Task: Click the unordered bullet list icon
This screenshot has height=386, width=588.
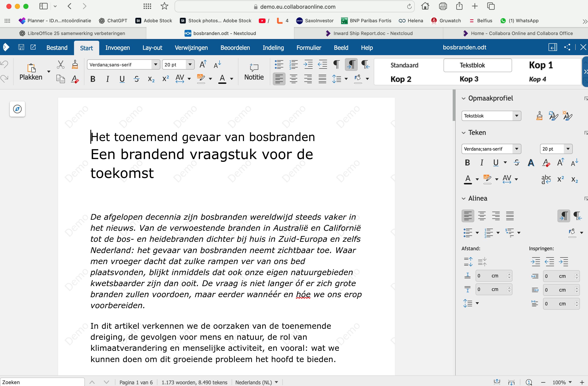Action: 279,64
